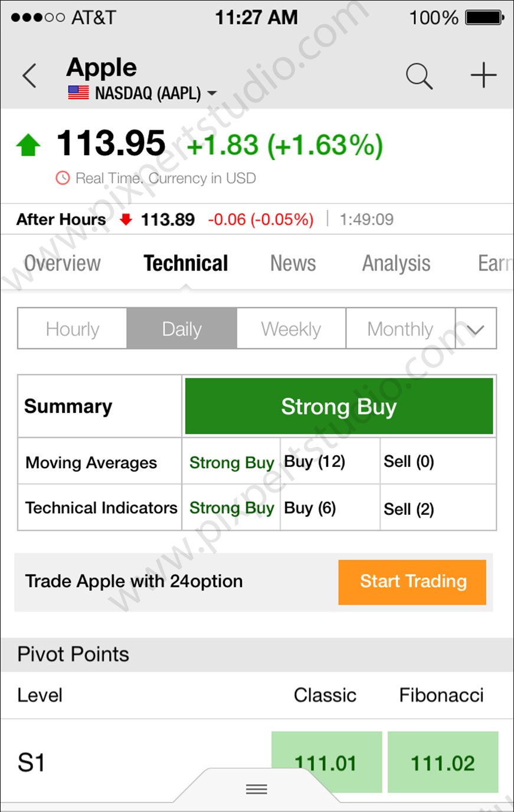Viewport: 514px width, 812px height.
Task: Tap the US flag icon
Action: click(x=78, y=93)
